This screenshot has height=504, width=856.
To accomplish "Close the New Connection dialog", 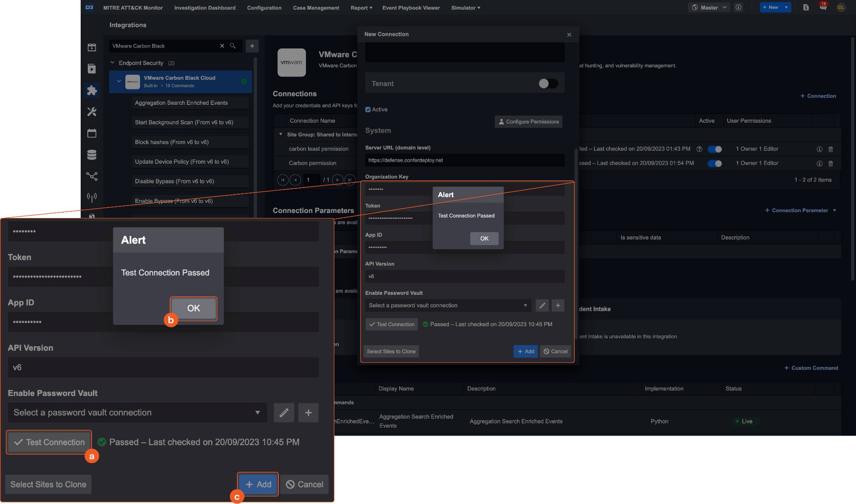I will [x=569, y=35].
